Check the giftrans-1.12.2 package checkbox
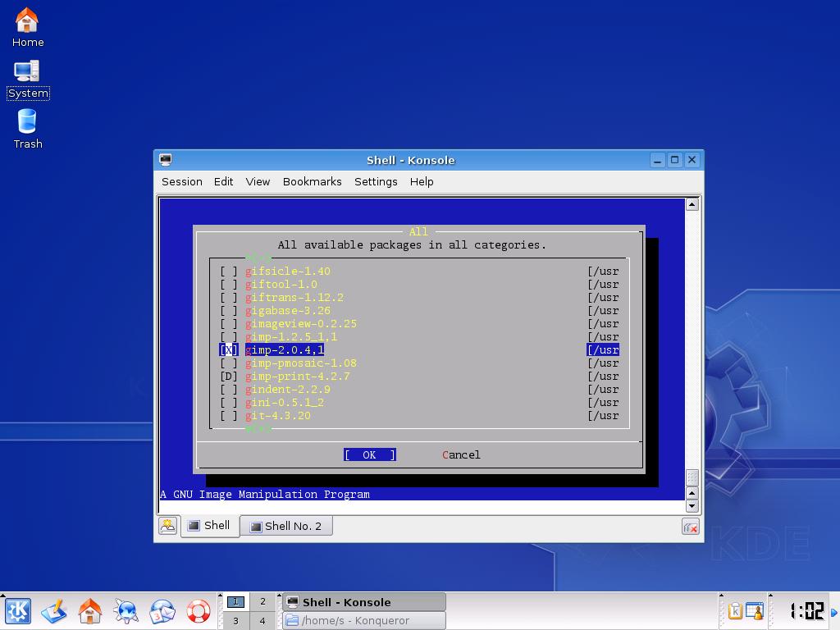The image size is (840, 630). (229, 298)
